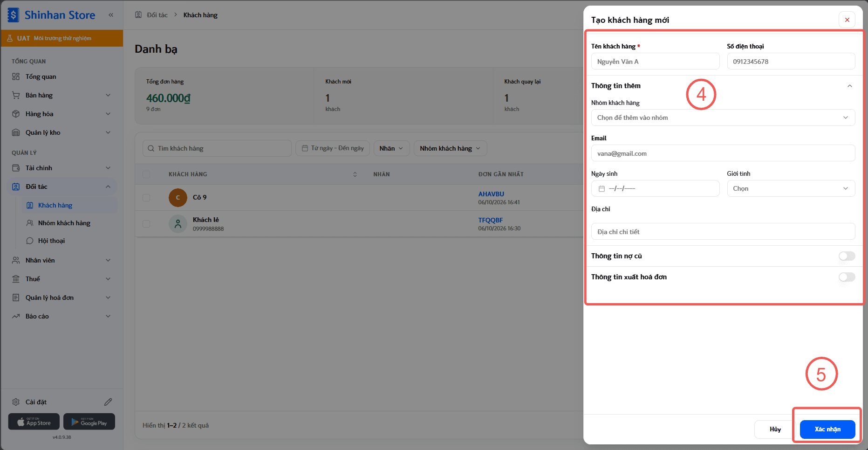
Task: Open the Từ ngày - Đến ngày date filter
Action: 333,148
